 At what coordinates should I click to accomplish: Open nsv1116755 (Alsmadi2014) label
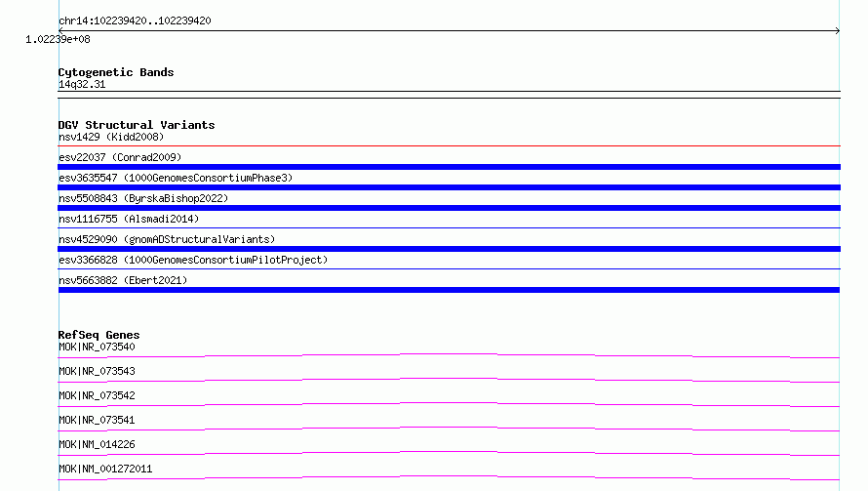pyautogui.click(x=129, y=219)
